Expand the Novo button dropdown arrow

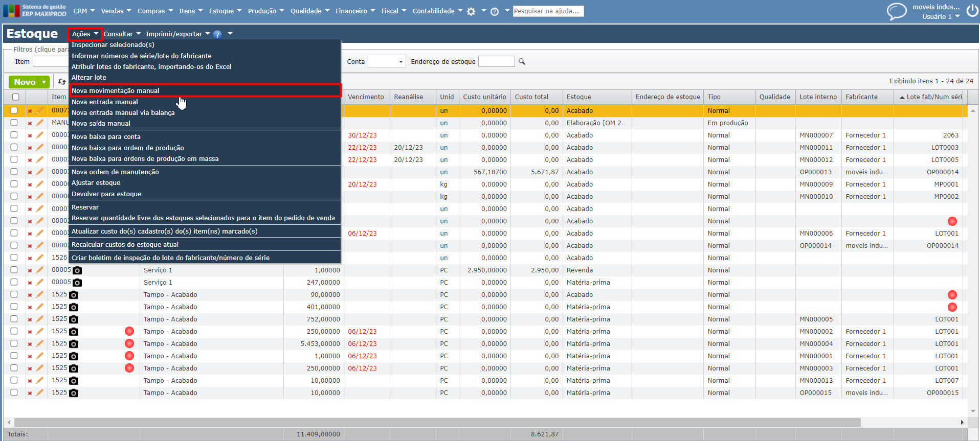point(44,82)
